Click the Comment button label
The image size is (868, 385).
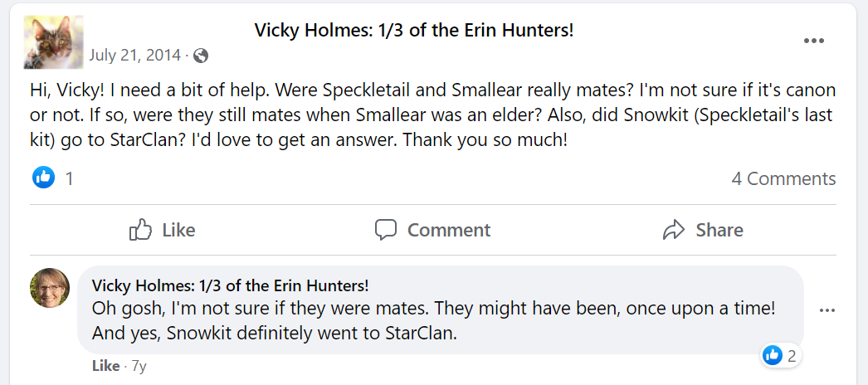(449, 230)
